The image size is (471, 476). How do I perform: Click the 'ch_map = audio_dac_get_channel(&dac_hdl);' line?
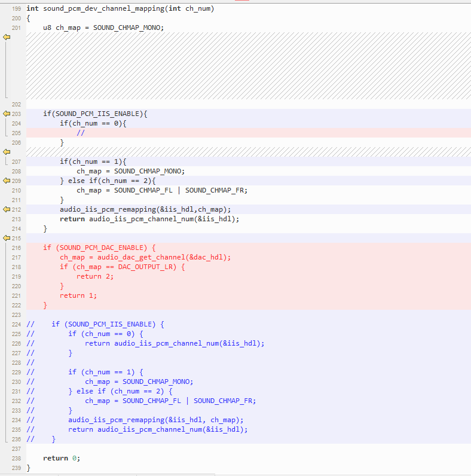point(145,257)
